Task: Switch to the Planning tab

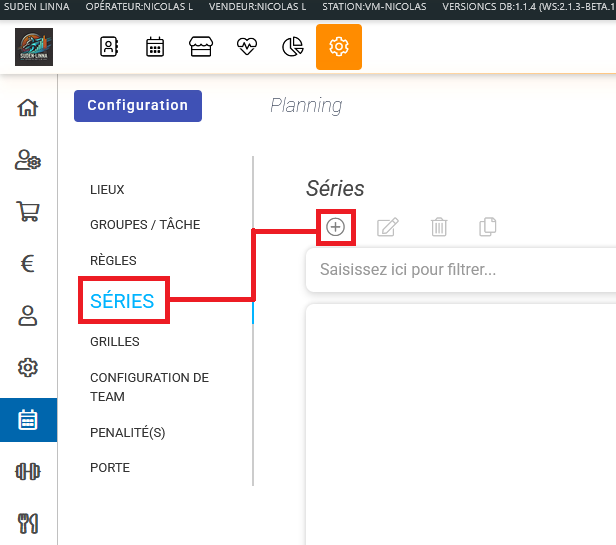Action: click(306, 105)
